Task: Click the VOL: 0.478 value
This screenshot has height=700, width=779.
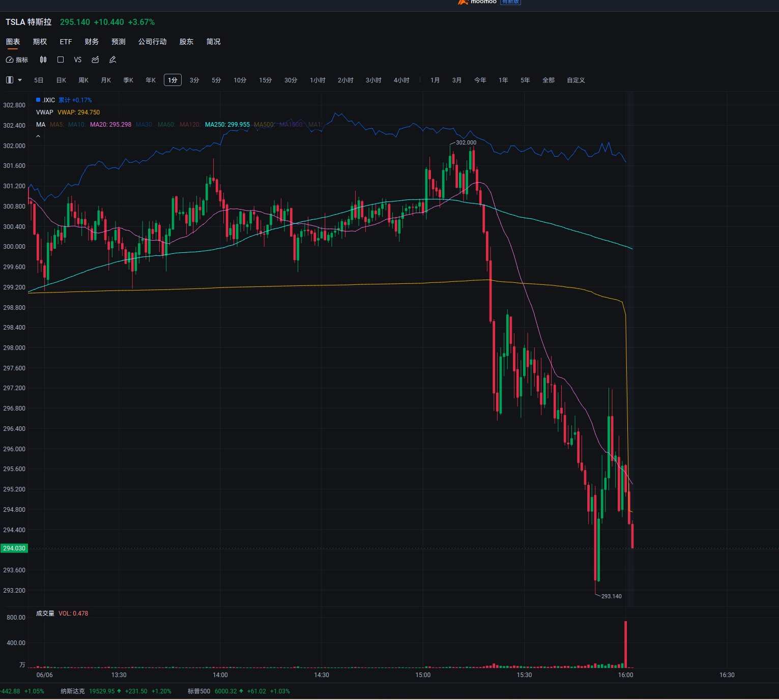Action: [73, 614]
